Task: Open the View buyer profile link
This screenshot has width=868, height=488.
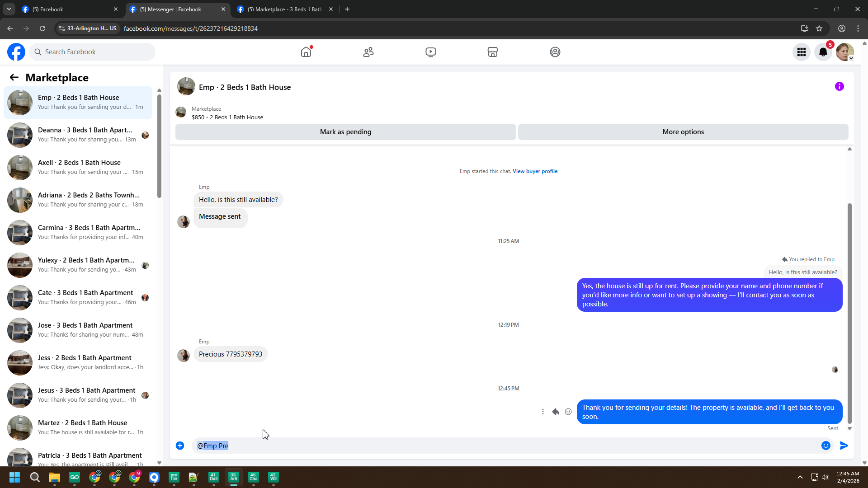Action: click(535, 171)
